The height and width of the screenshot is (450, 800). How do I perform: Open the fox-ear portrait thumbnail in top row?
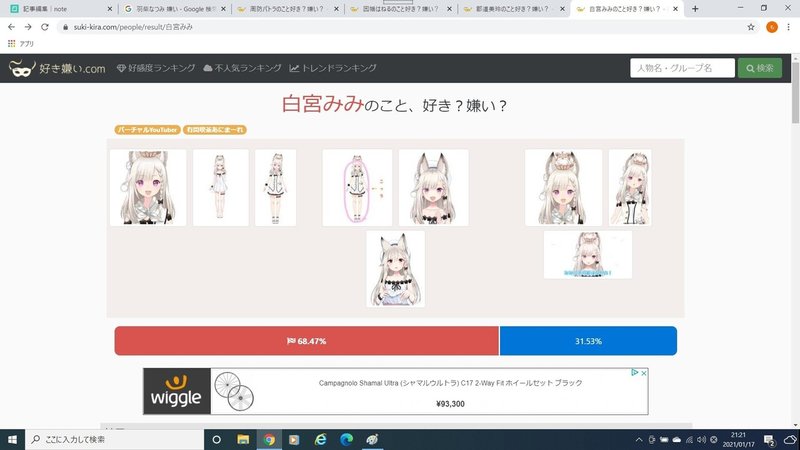pyautogui.click(x=434, y=188)
